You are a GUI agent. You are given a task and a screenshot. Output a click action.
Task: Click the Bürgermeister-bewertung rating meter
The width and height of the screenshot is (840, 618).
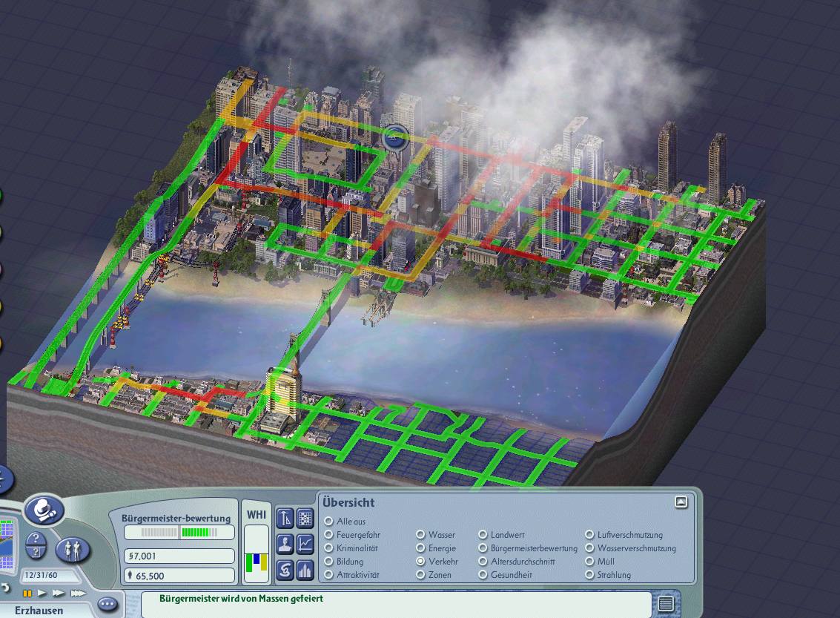[179, 532]
